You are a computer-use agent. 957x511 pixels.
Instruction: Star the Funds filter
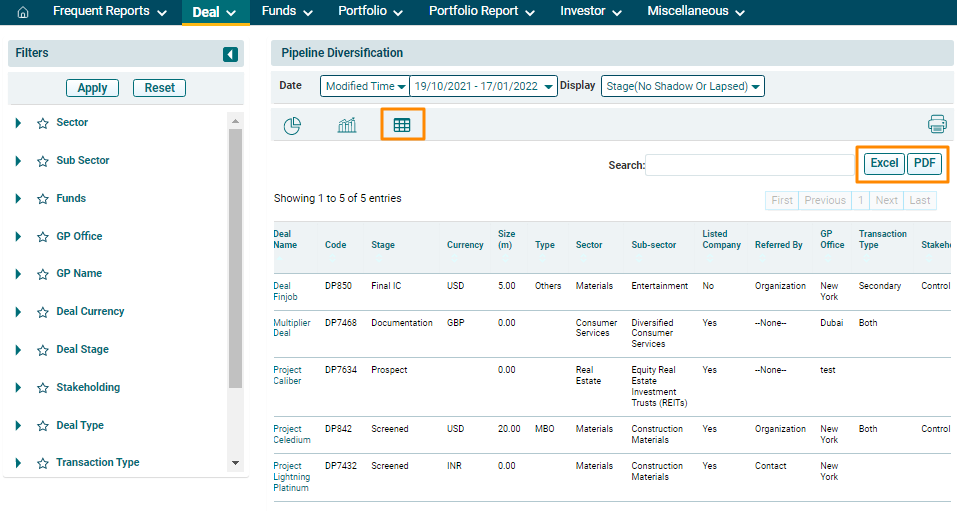pos(43,199)
